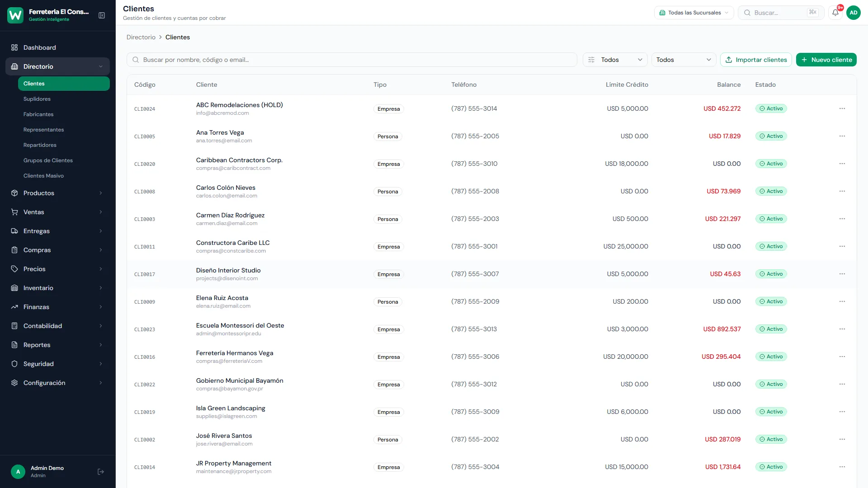Open row actions for Isla Green Landscaping
868x488 pixels.
842,412
